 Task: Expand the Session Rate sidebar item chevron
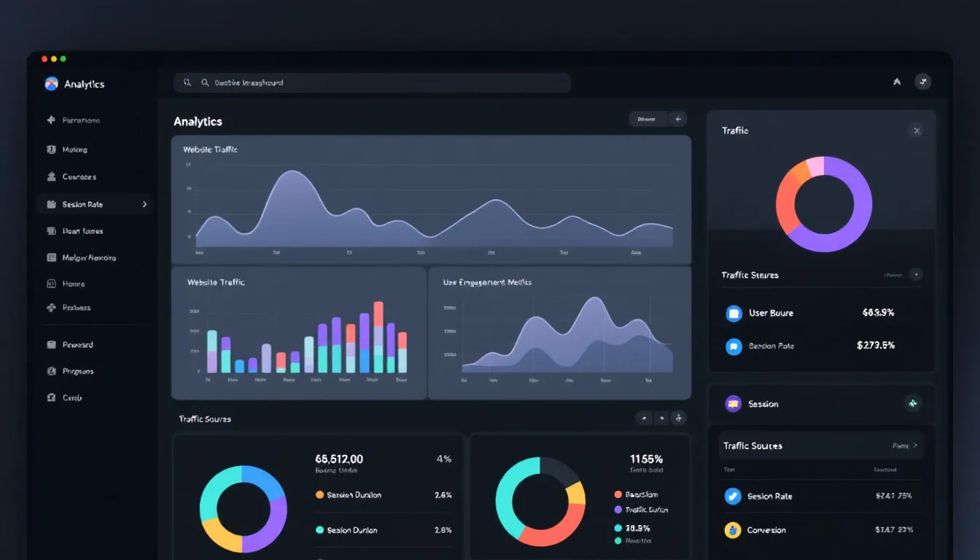[144, 203]
